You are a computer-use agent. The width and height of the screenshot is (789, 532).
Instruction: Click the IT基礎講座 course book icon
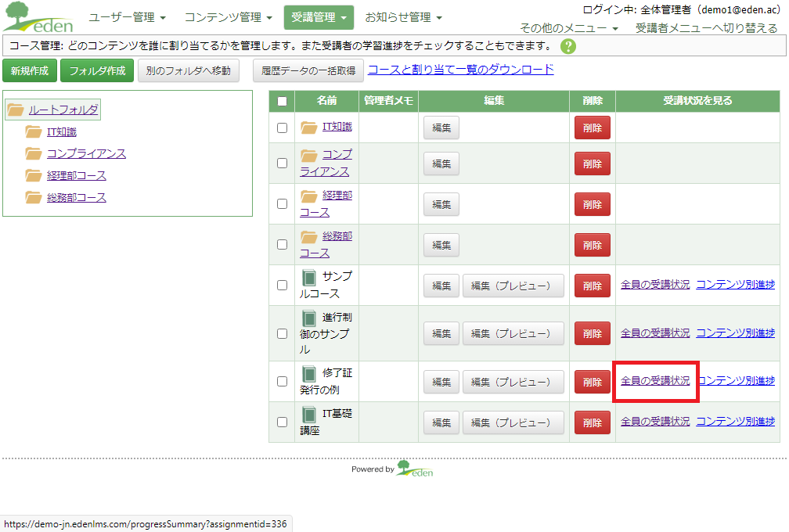click(x=309, y=415)
